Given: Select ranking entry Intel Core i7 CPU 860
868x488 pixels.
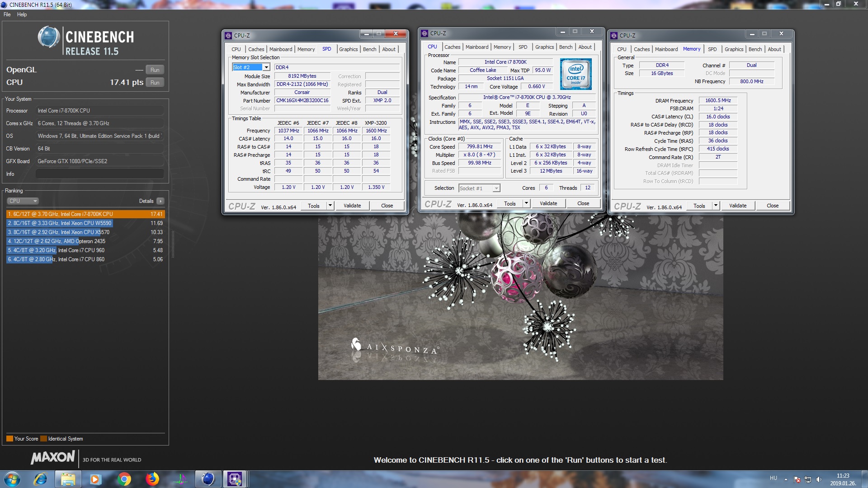Looking at the screenshot, I should click(85, 259).
